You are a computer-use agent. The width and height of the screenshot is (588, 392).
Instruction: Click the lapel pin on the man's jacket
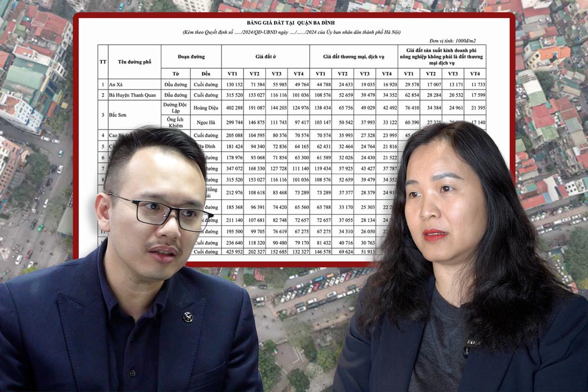(x=187, y=316)
